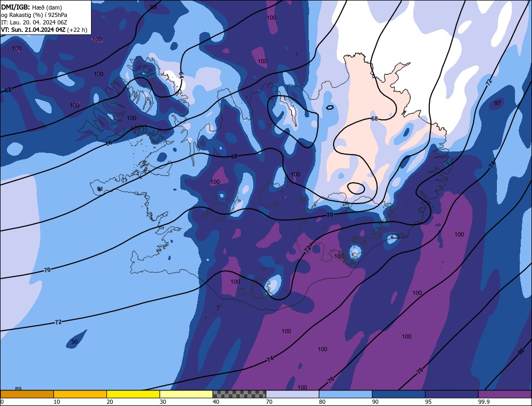
Task: Click the legend tick label '95'
Action: (428, 402)
